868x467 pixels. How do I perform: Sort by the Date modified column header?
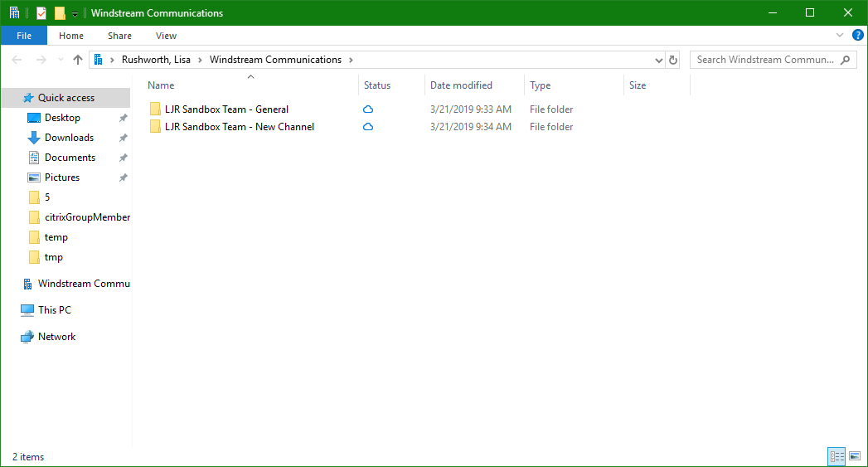point(461,85)
